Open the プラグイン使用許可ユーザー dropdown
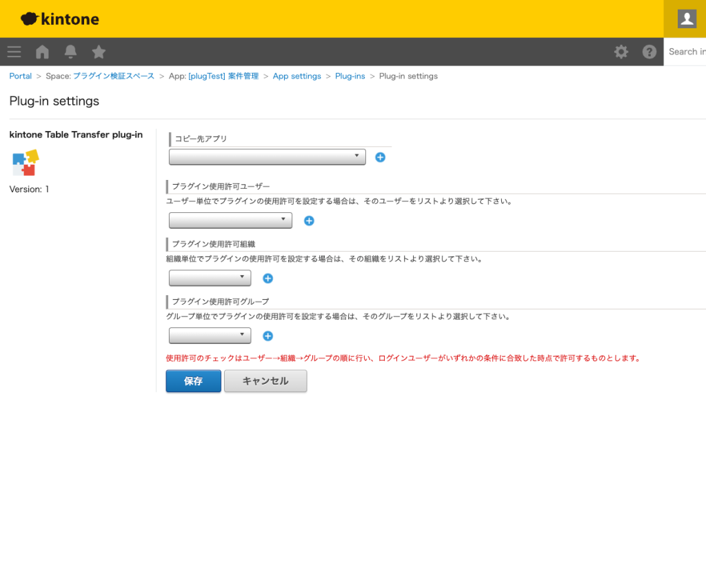 click(231, 220)
